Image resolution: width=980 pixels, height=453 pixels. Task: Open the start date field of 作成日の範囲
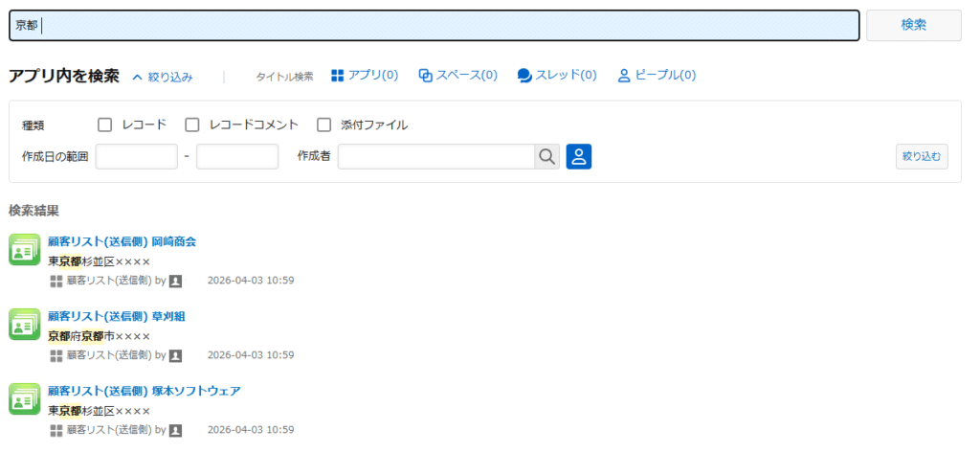point(137,156)
